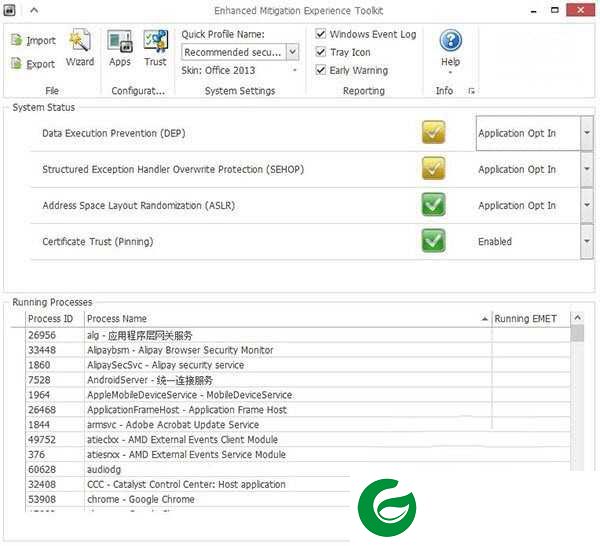
Task: Toggle the Windows Event Log checkbox
Action: click(321, 34)
